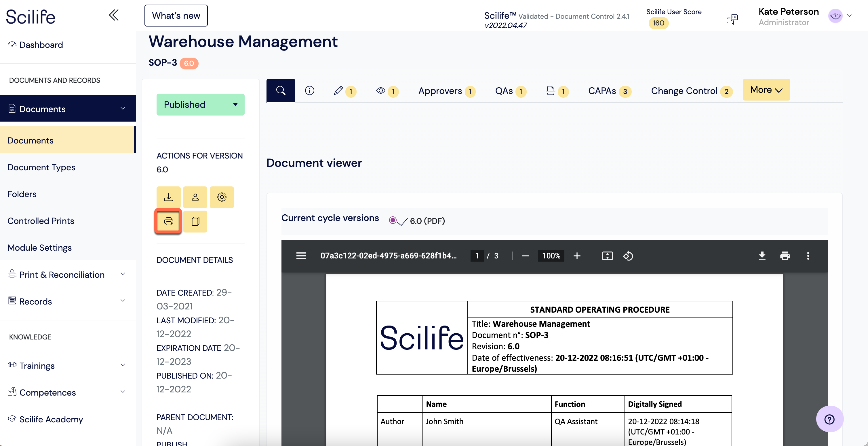Open the controlled prints tab icon
This screenshot has width=868, height=446.
click(557, 91)
